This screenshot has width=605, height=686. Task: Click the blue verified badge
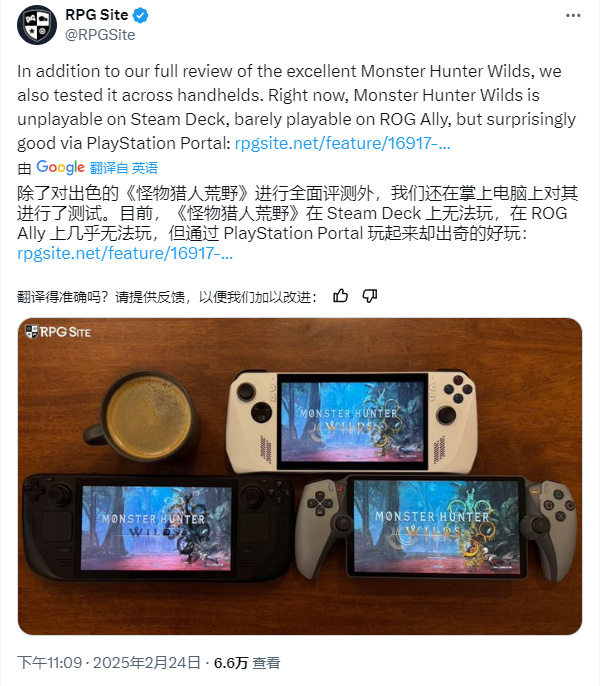141,16
